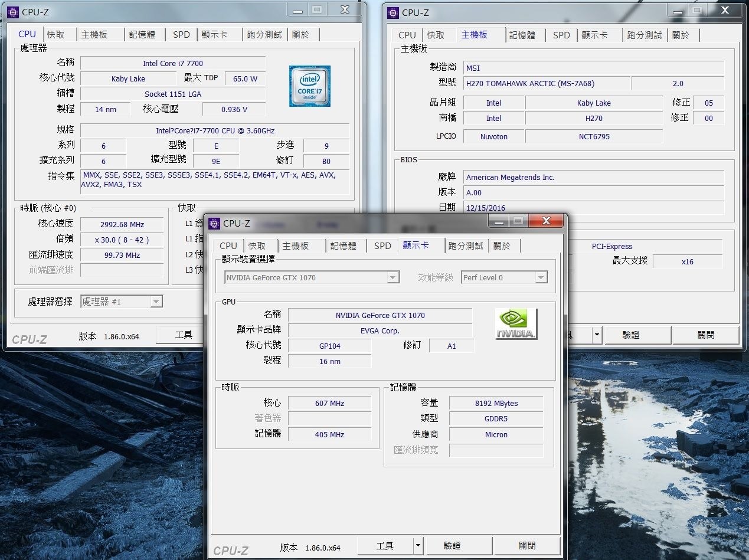This screenshot has height=560, width=749.
Task: Click the core speed value 2992.68 MHz
Action: coord(122,224)
